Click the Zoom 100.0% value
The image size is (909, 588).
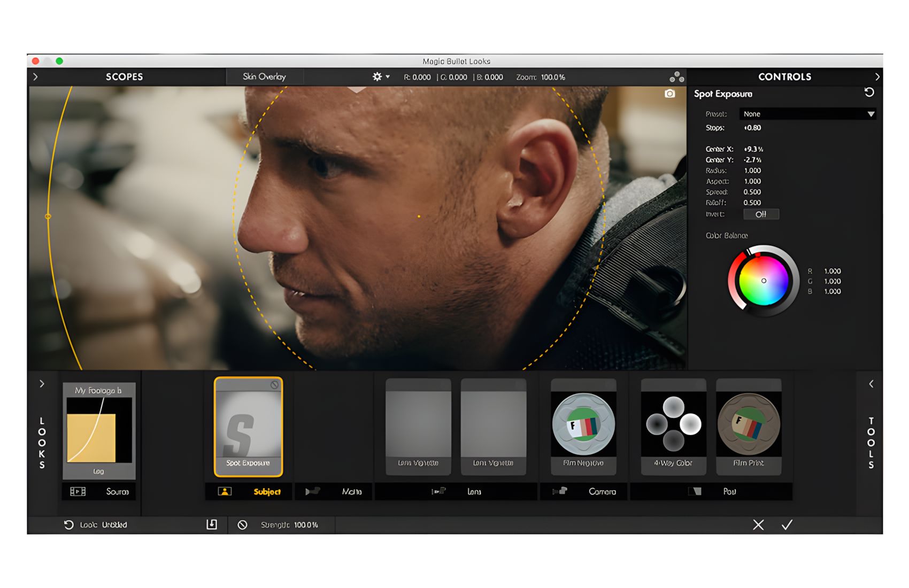553,77
